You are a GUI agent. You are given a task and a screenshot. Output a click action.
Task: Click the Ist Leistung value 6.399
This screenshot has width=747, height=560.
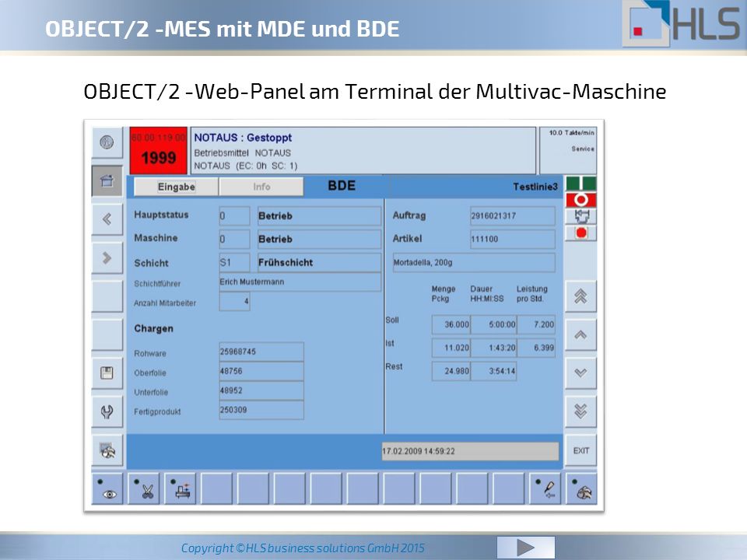click(536, 348)
